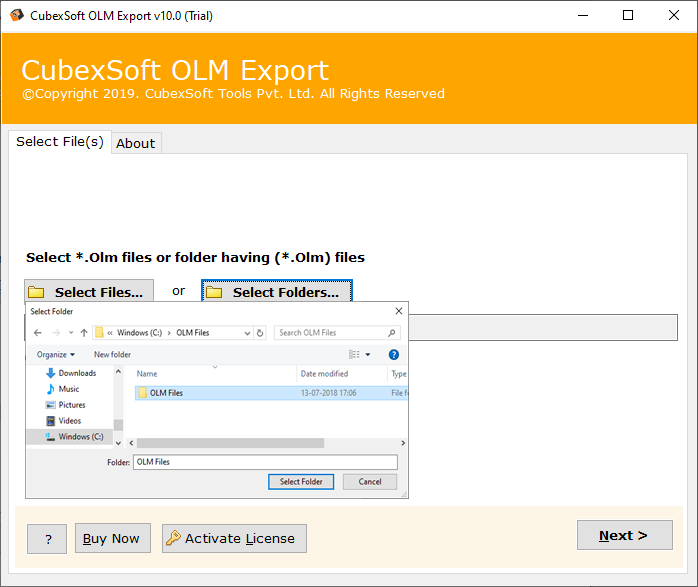
Task: Click the Search OLM Files field
Action: click(x=335, y=333)
